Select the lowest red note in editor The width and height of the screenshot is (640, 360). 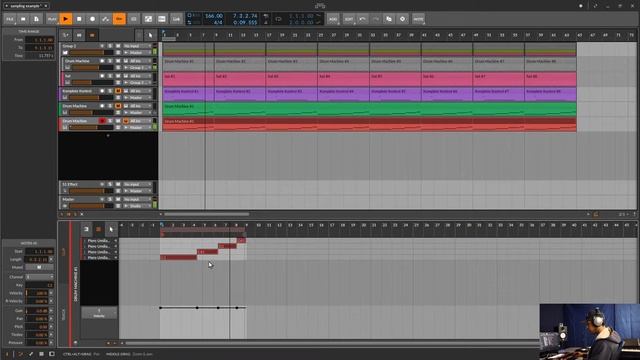pyautogui.click(x=178, y=258)
